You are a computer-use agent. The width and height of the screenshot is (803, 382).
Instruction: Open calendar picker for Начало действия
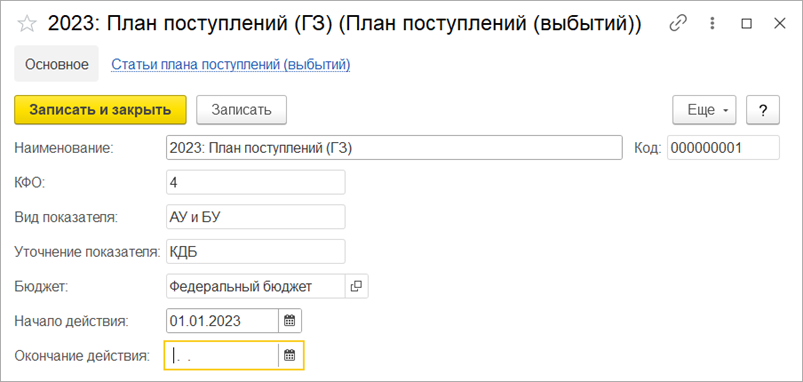point(290,321)
